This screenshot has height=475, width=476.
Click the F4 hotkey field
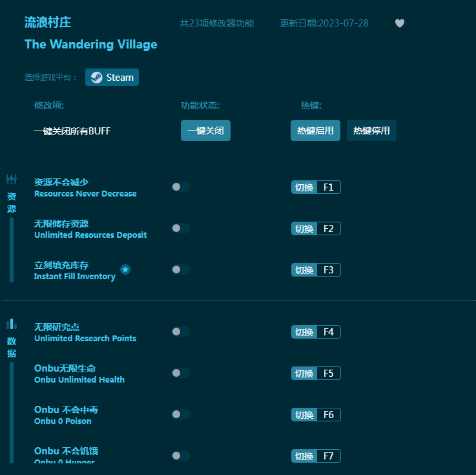tap(329, 332)
